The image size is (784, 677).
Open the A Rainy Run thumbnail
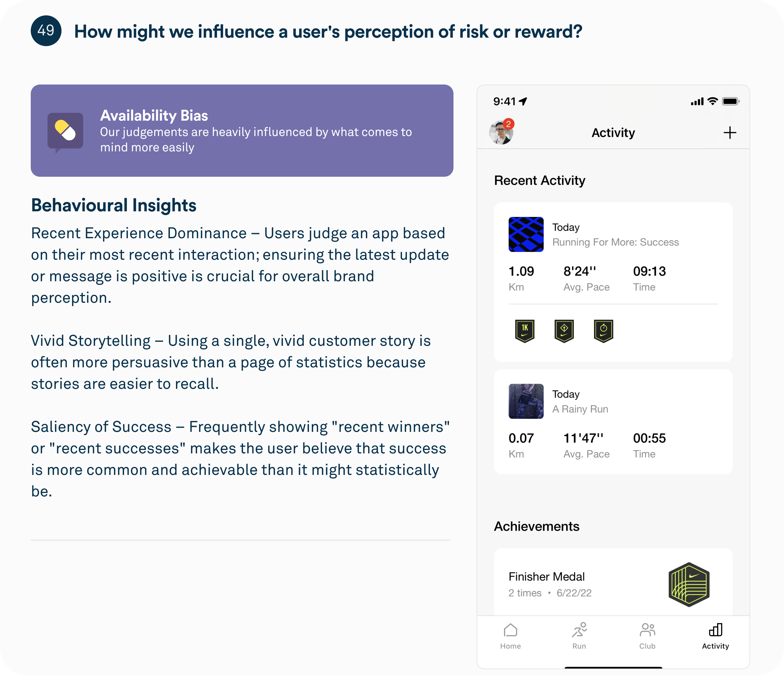tap(526, 401)
